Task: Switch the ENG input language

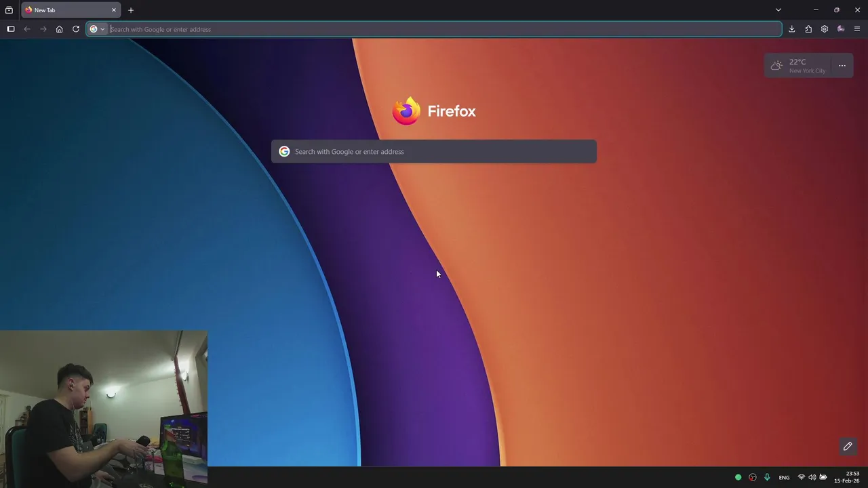Action: (784, 477)
